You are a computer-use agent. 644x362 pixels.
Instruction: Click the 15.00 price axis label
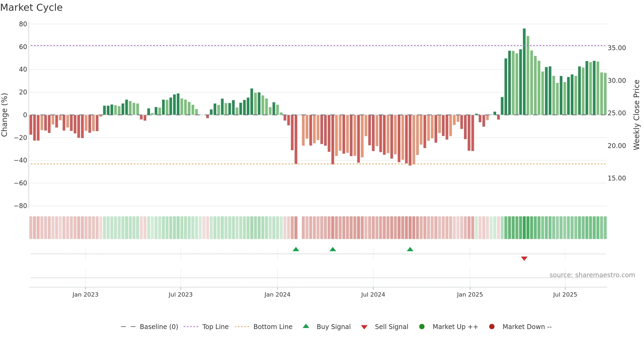point(617,178)
